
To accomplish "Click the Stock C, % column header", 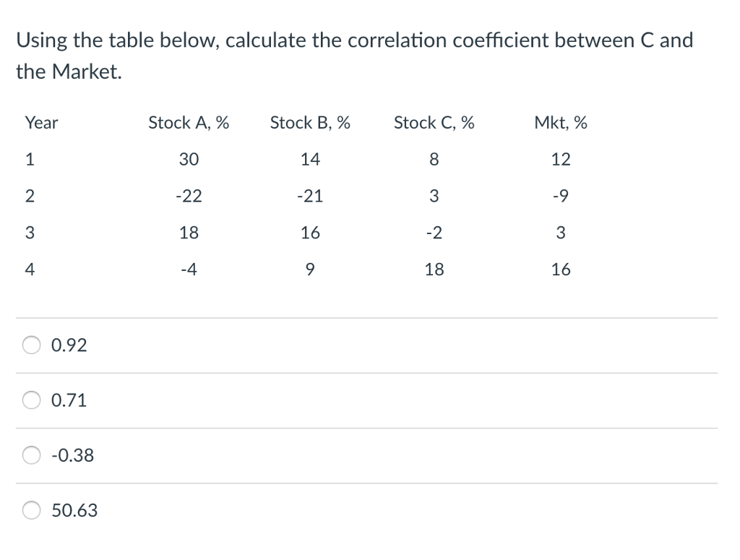I will (434, 123).
